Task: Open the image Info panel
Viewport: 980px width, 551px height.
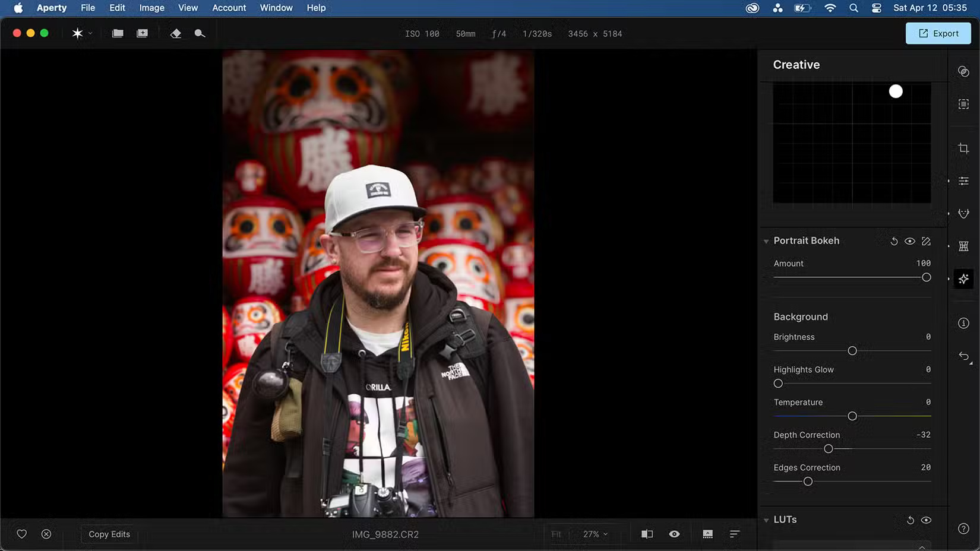Action: click(963, 322)
